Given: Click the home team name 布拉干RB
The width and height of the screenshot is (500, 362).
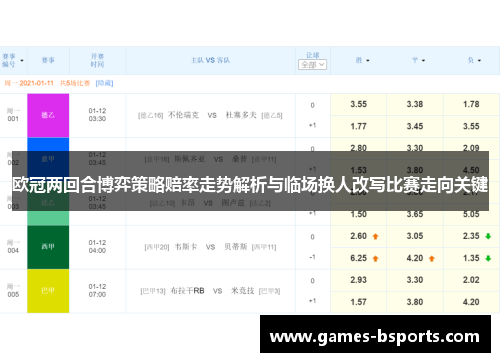Looking at the screenshot, I should click(x=187, y=291).
